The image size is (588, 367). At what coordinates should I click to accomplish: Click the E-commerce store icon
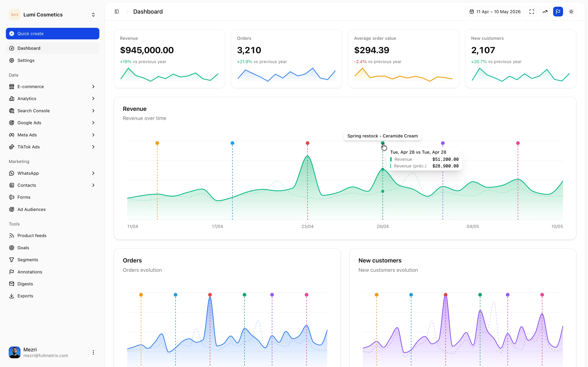(x=11, y=87)
